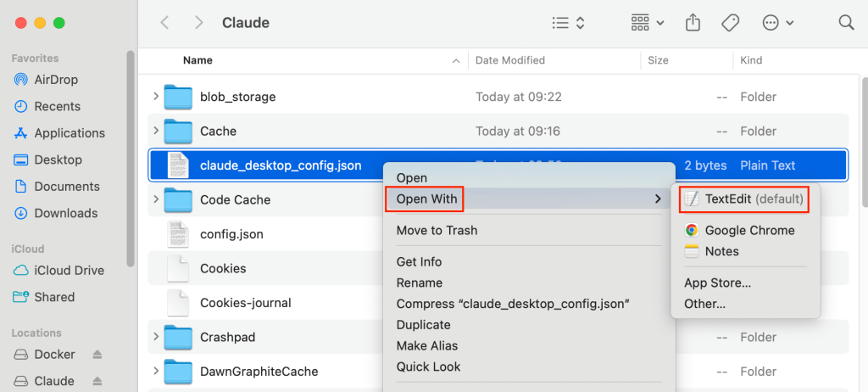Screen dimensions: 868x392
Task: Go back using the toolbar back arrow
Action: [164, 23]
